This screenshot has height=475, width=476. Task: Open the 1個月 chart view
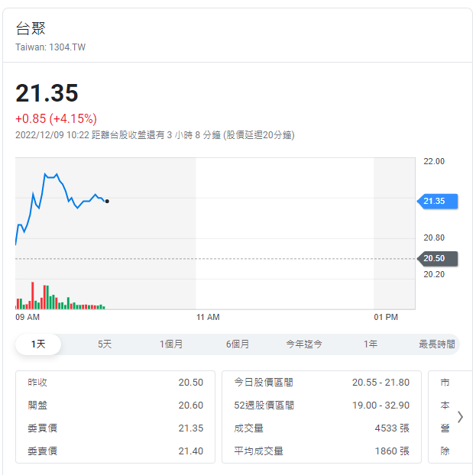point(171,344)
